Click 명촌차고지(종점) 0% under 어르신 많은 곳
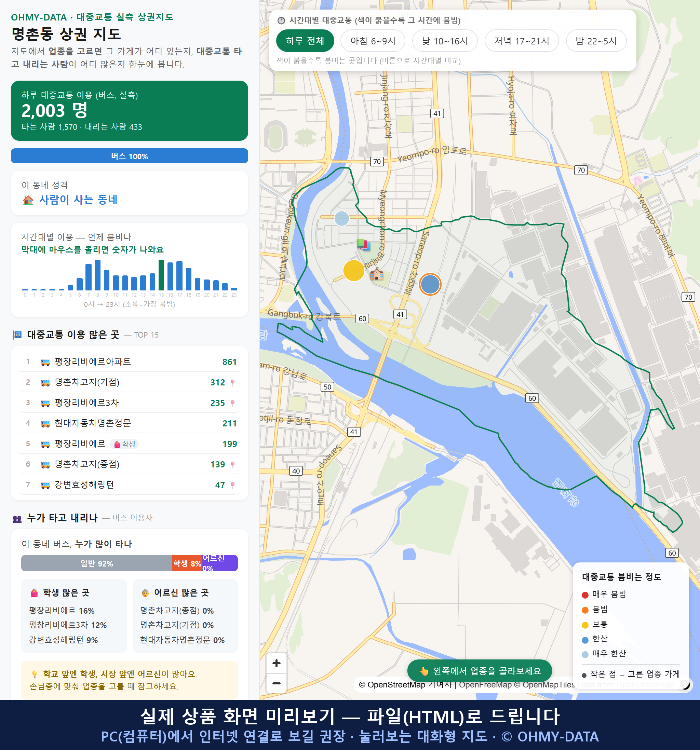The width and height of the screenshot is (700, 750). [x=177, y=611]
